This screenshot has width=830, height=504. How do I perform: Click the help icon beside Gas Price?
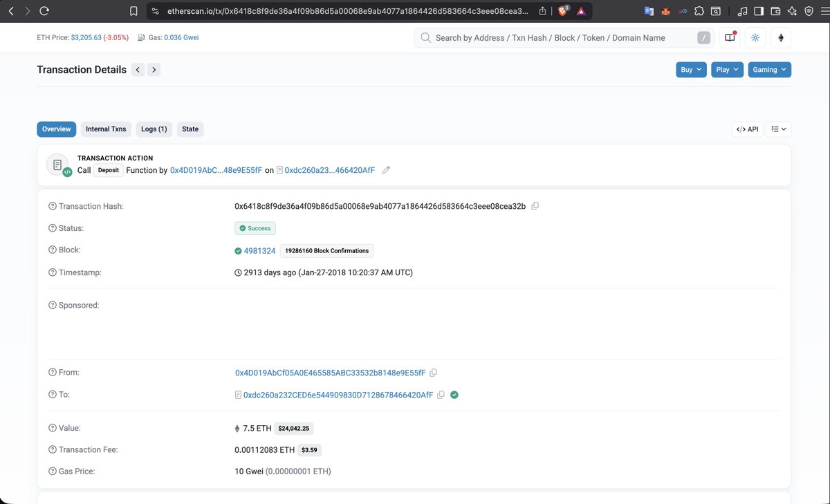53,472
